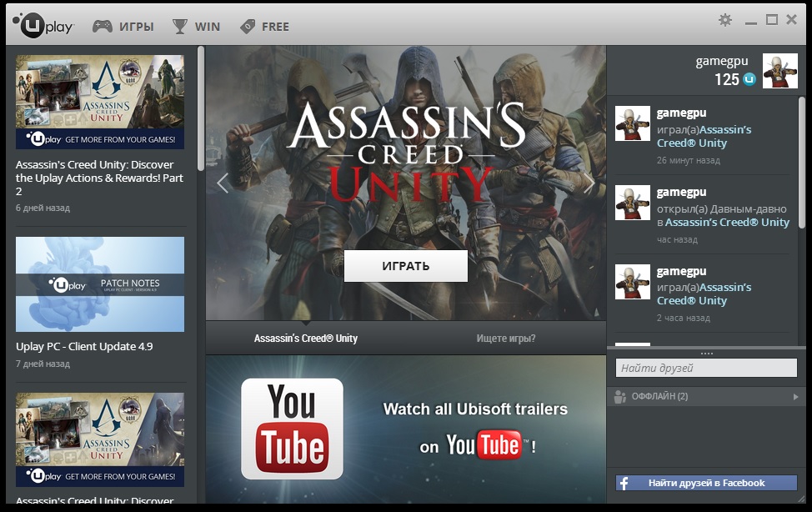
Task: Click the Uplay units coin icon near 125
Action: [x=749, y=79]
